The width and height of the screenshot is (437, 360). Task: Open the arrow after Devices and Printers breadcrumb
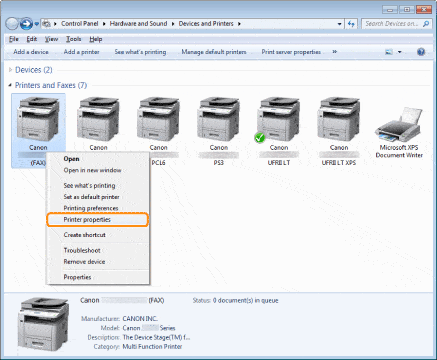239,24
